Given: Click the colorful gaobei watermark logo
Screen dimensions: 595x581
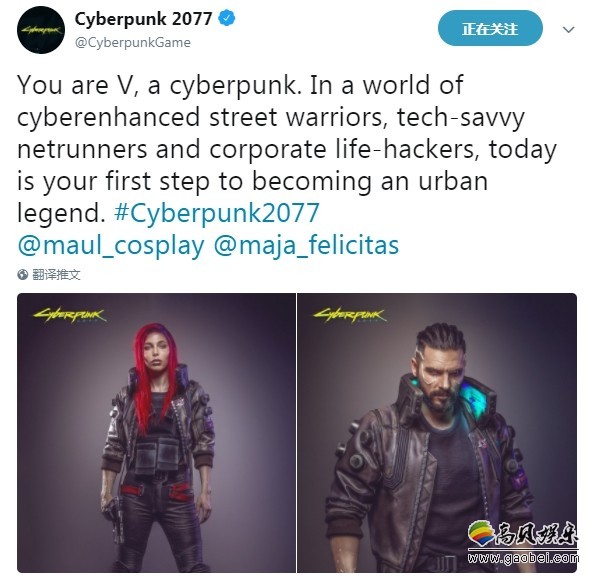Looking at the screenshot, I should 481,532.
